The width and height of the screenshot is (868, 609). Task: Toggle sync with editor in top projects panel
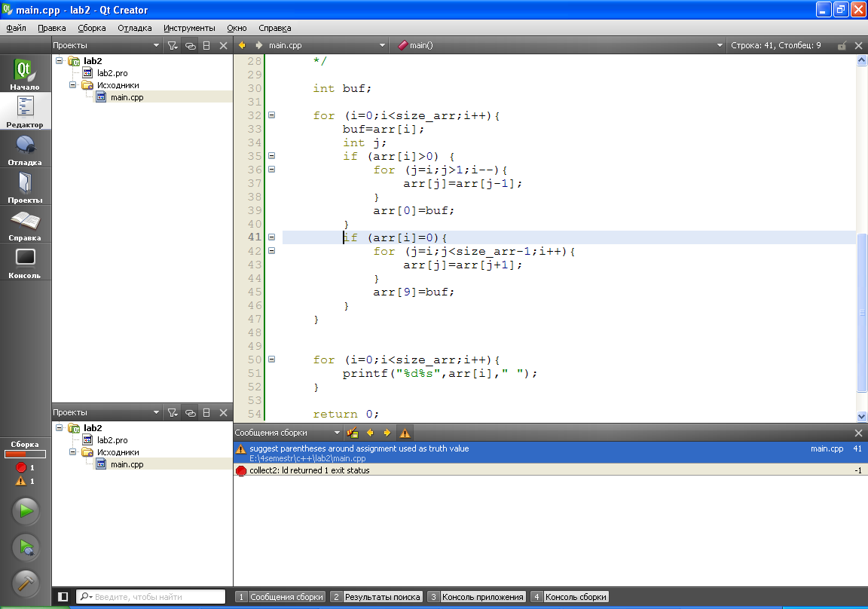coord(190,46)
